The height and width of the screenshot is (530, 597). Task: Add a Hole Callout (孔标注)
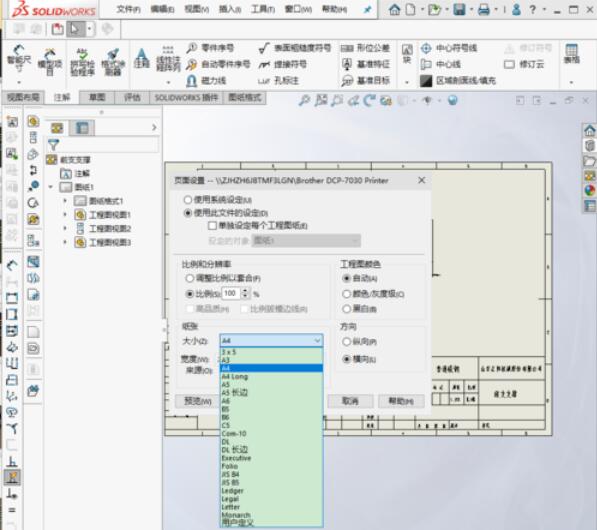[278, 81]
